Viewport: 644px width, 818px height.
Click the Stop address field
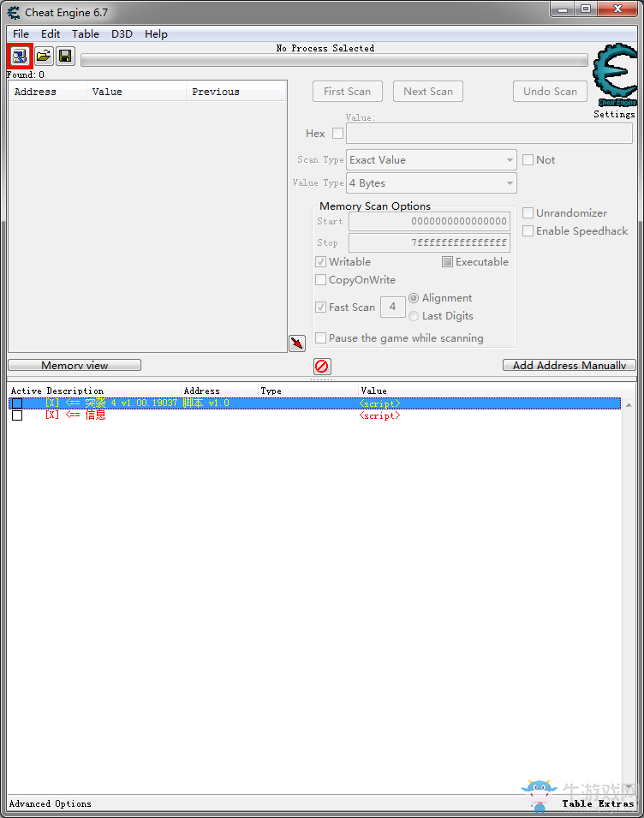(x=429, y=242)
